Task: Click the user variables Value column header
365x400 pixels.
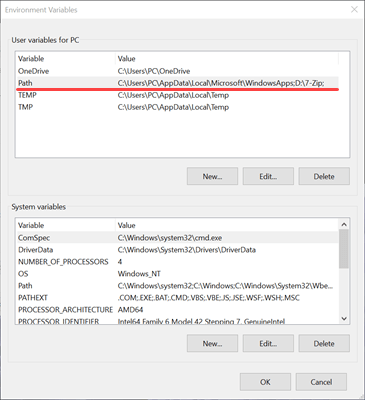Action: pos(227,59)
